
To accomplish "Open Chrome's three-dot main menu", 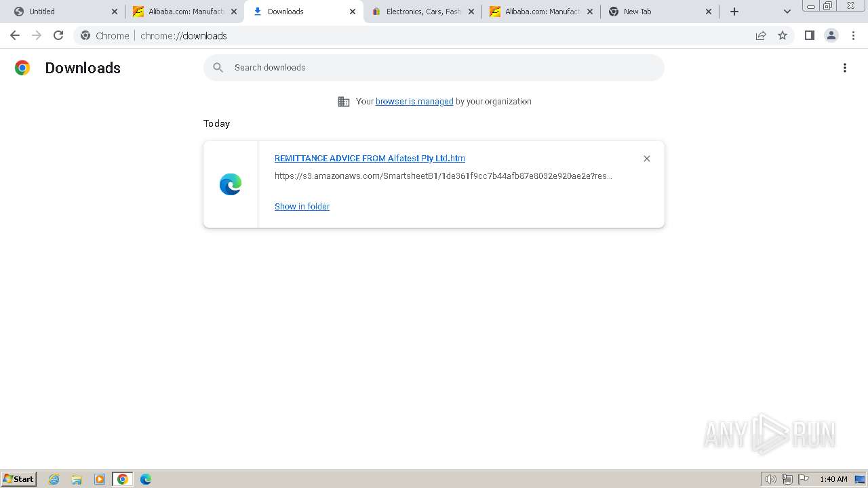I will (853, 35).
